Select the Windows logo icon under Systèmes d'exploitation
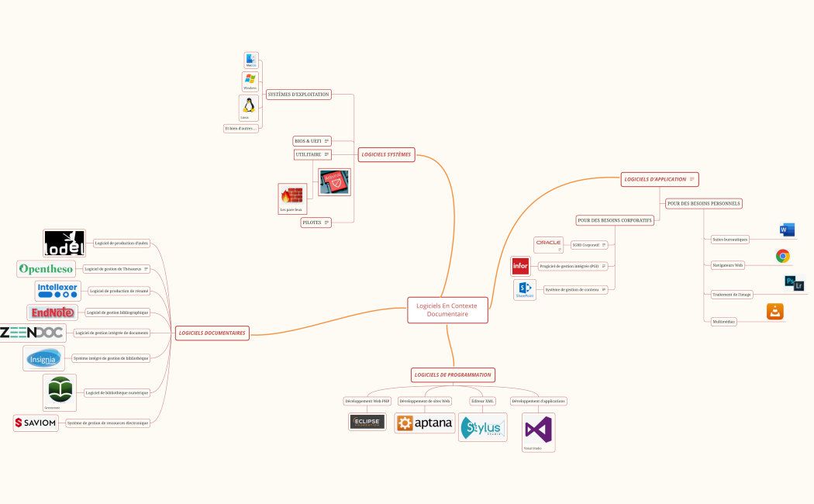Screen dimensions: 814x504 [x=250, y=80]
